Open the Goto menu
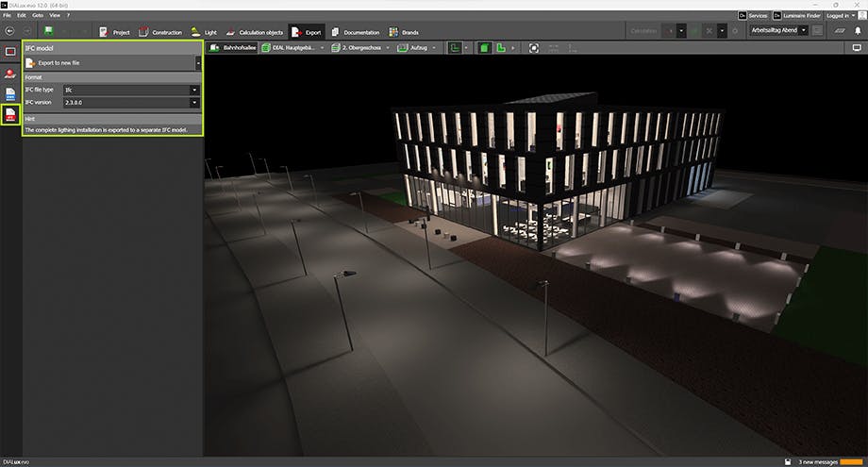The width and height of the screenshot is (868, 467). pos(37,16)
